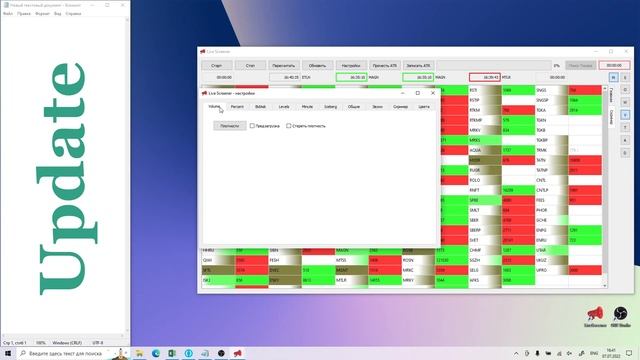Image resolution: width=640 pixels, height=360 pixels.
Task: Click the Обновить button
Action: pos(317,65)
